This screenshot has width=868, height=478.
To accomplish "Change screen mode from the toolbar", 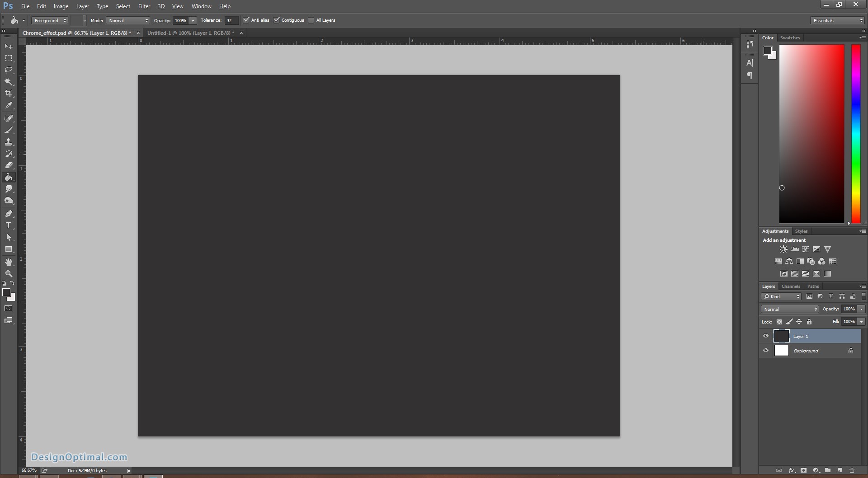I will pyautogui.click(x=9, y=320).
